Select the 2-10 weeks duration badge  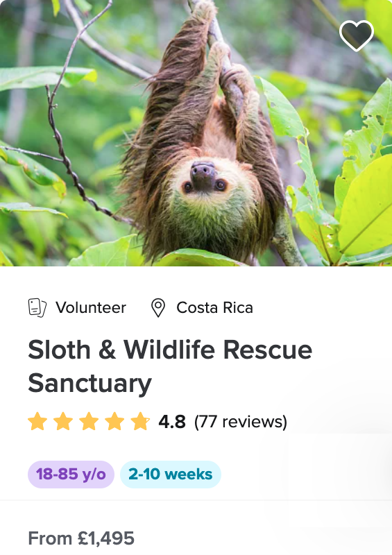[170, 475]
